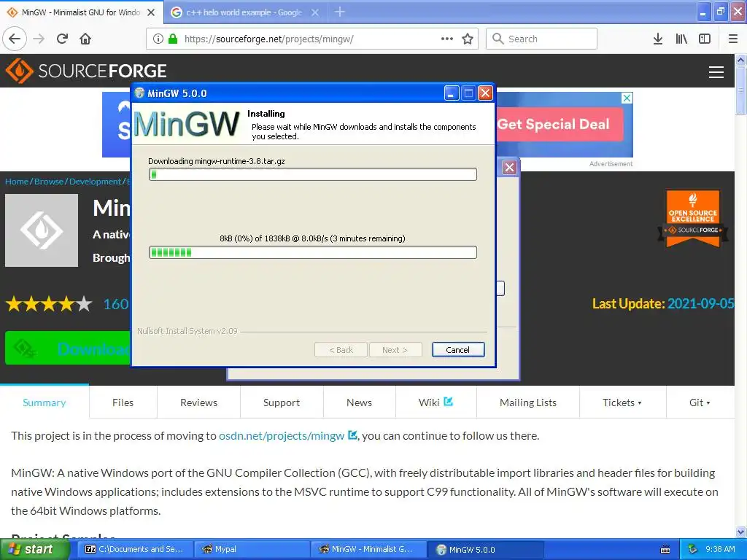Screen dimensions: 747x560
Task: Bookmark this page with the star icon
Action: pos(468,39)
